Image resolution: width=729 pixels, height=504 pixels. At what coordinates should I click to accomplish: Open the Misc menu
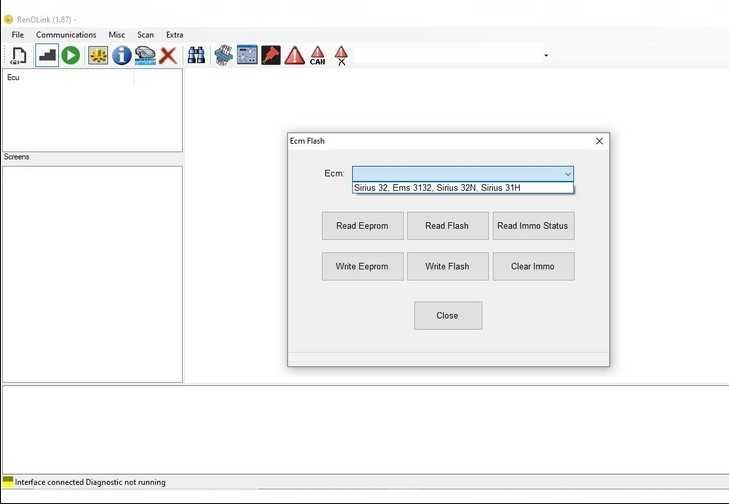click(117, 35)
